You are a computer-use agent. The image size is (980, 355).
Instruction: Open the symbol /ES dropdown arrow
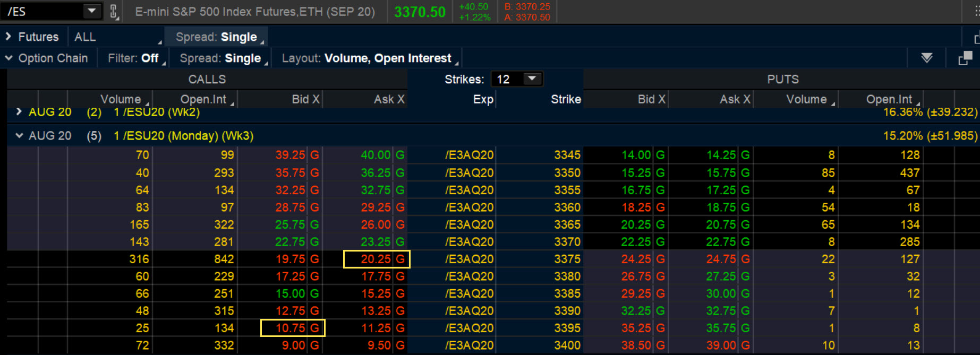tap(92, 11)
